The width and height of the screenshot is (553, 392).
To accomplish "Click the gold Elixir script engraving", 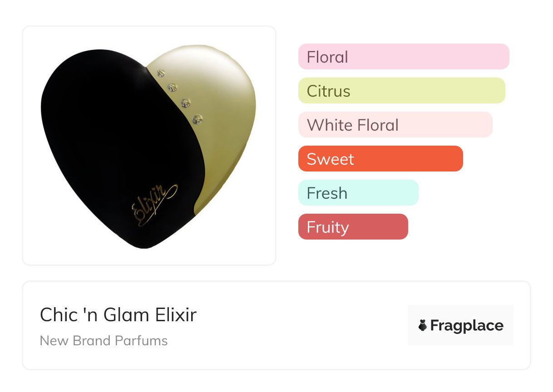I will [x=153, y=205].
